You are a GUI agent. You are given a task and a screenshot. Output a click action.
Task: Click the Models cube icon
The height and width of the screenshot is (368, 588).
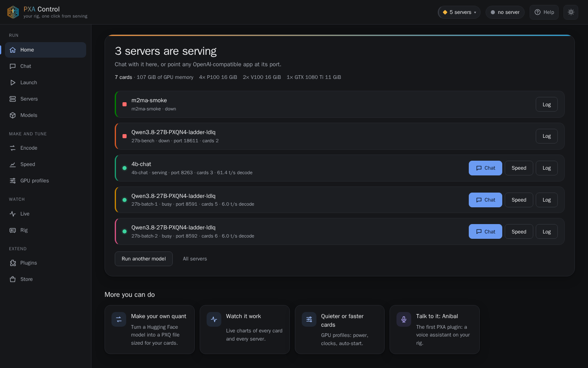click(13, 115)
